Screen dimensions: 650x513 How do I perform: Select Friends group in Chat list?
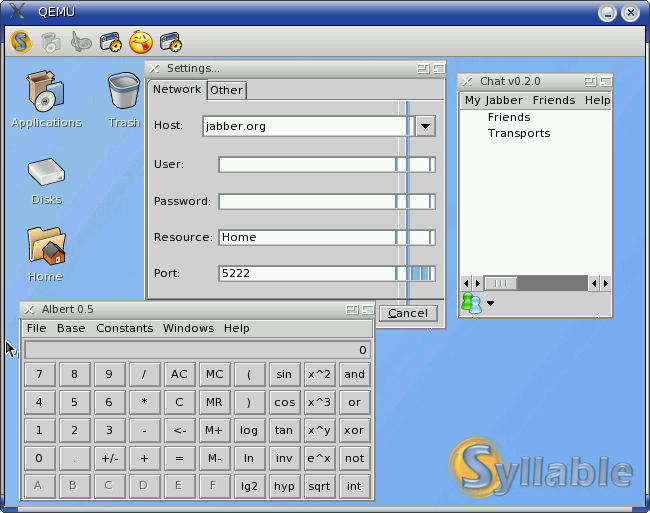[509, 117]
